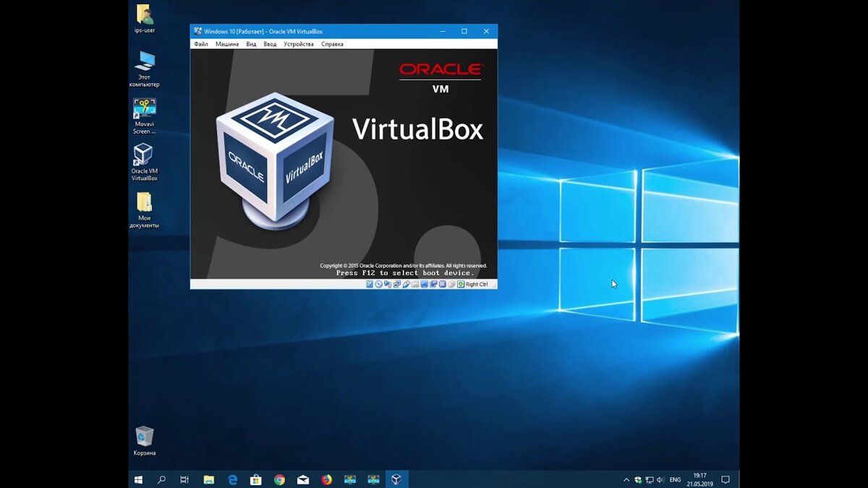Screen dimensions: 868x488
Task: Open the network tray icon
Action: pyautogui.click(x=650, y=480)
